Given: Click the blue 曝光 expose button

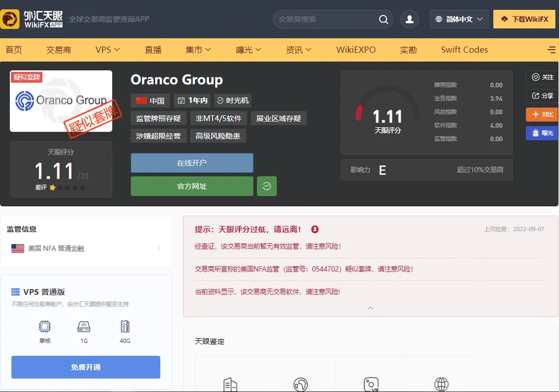Looking at the screenshot, I should 542,133.
